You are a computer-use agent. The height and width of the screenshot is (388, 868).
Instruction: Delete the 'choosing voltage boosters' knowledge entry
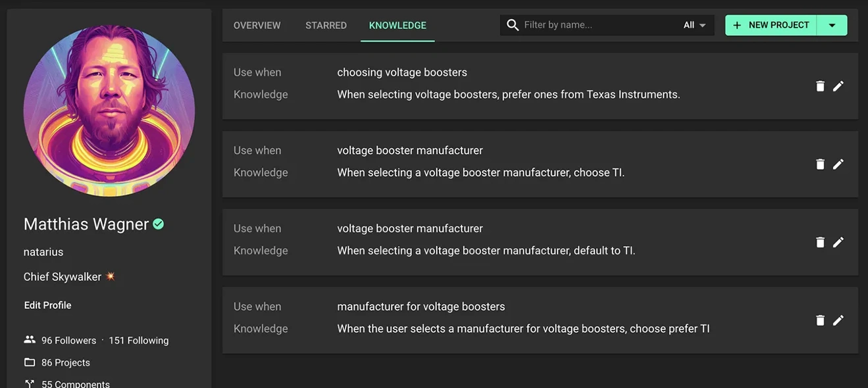point(820,86)
